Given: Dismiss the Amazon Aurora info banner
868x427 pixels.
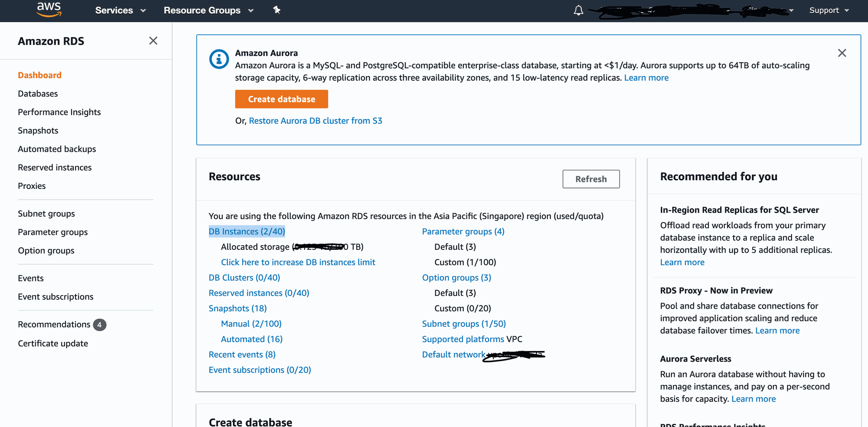Looking at the screenshot, I should click(x=842, y=53).
